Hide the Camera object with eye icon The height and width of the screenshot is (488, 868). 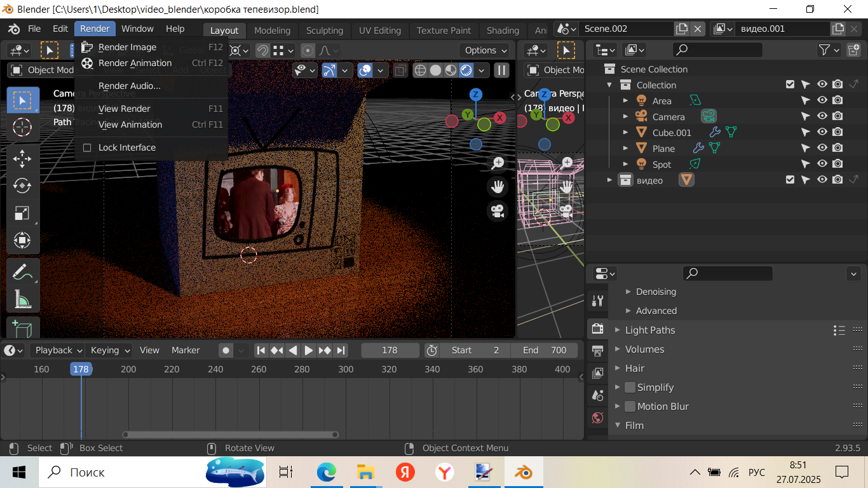click(822, 116)
